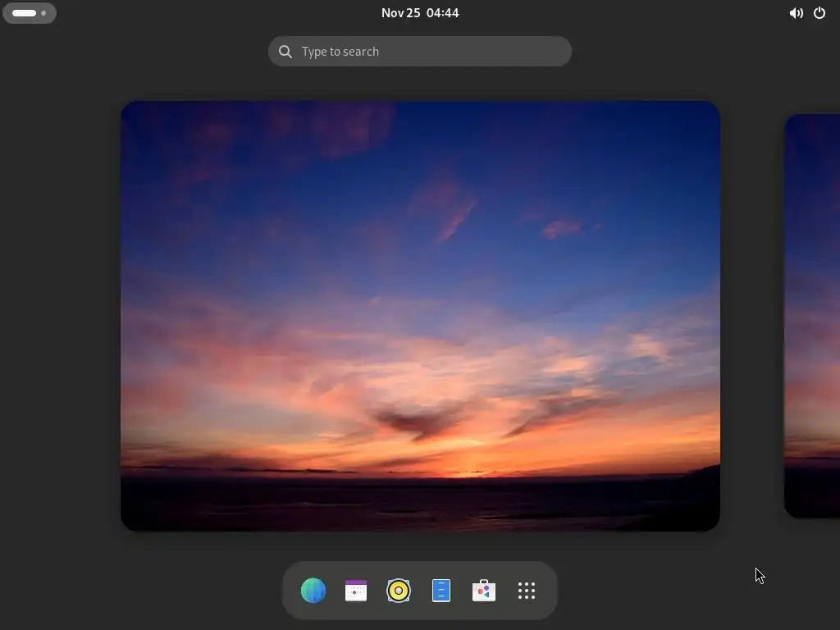
Task: Select the current workspace thumbnail
Action: click(420, 316)
